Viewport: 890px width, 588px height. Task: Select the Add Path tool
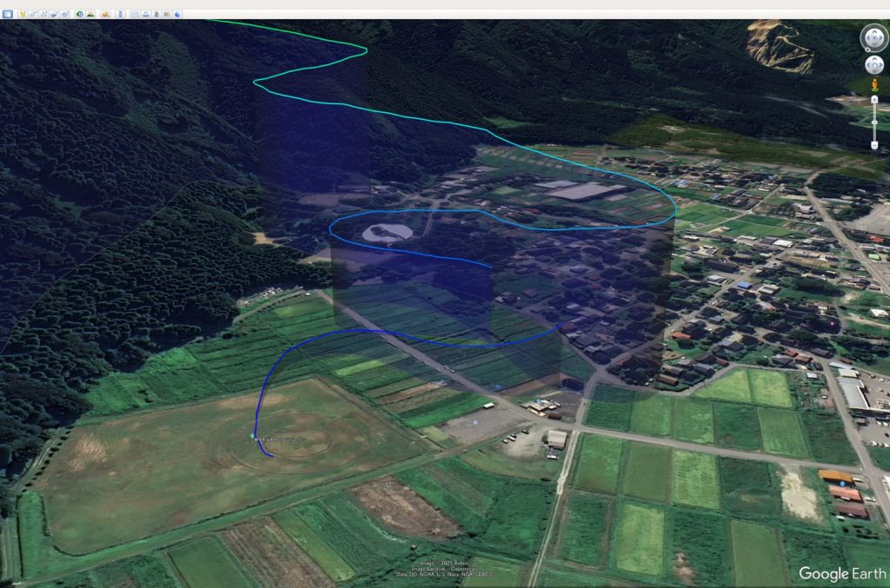[44, 15]
